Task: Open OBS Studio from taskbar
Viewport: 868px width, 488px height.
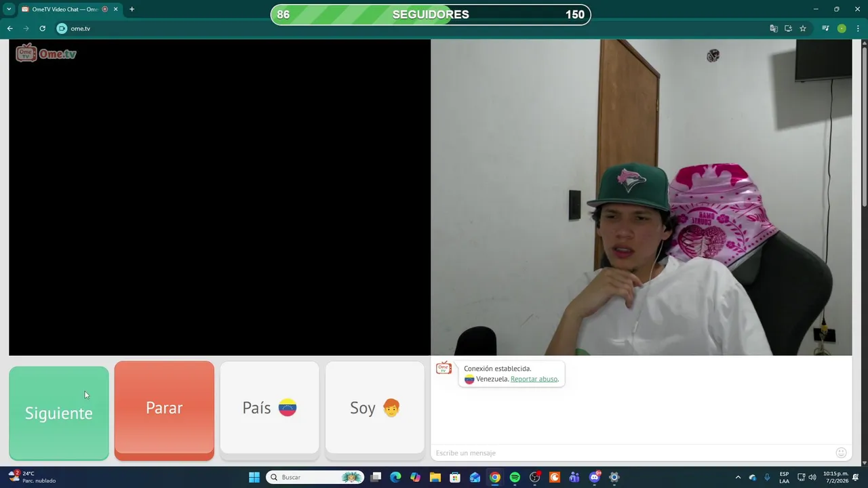Action: (x=535, y=477)
